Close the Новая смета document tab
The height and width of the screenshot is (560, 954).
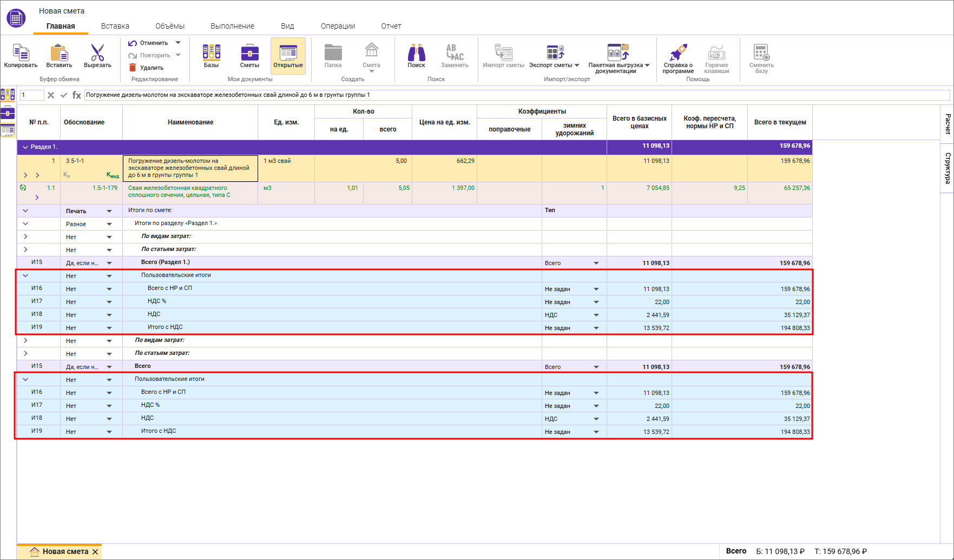coord(95,552)
